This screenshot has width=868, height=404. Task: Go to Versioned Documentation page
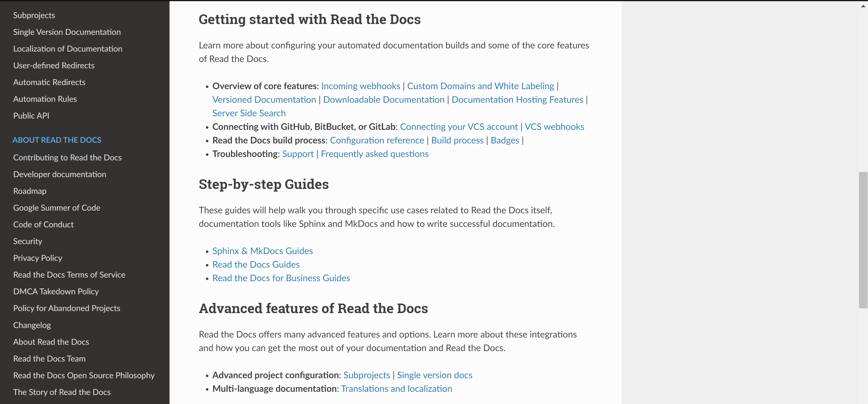(264, 100)
